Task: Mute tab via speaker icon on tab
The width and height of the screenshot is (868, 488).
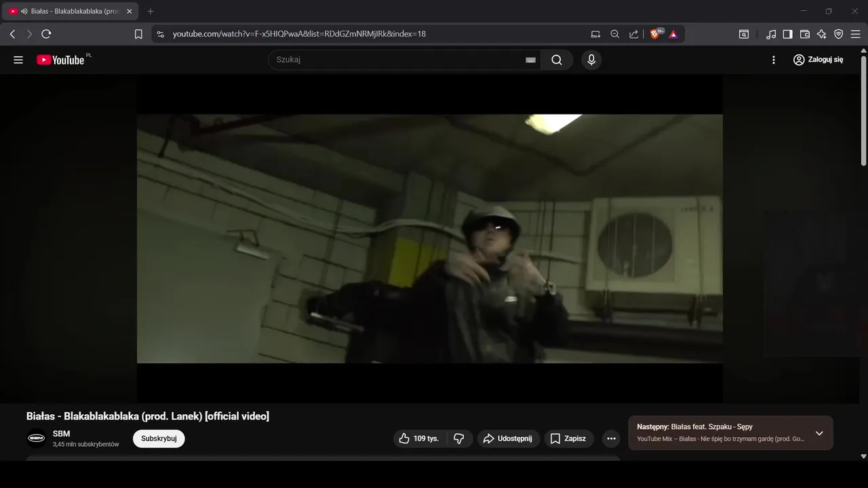Action: tap(24, 12)
